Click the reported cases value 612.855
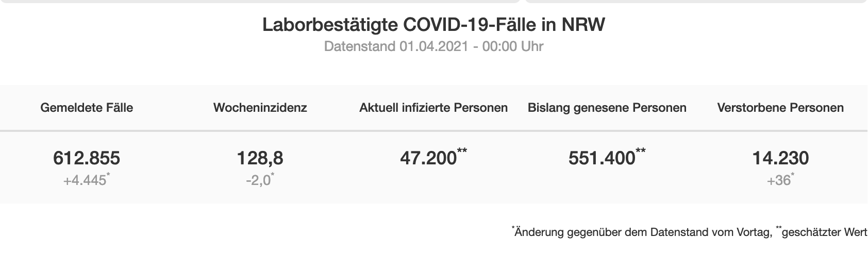This screenshot has height=271, width=868. click(x=87, y=158)
